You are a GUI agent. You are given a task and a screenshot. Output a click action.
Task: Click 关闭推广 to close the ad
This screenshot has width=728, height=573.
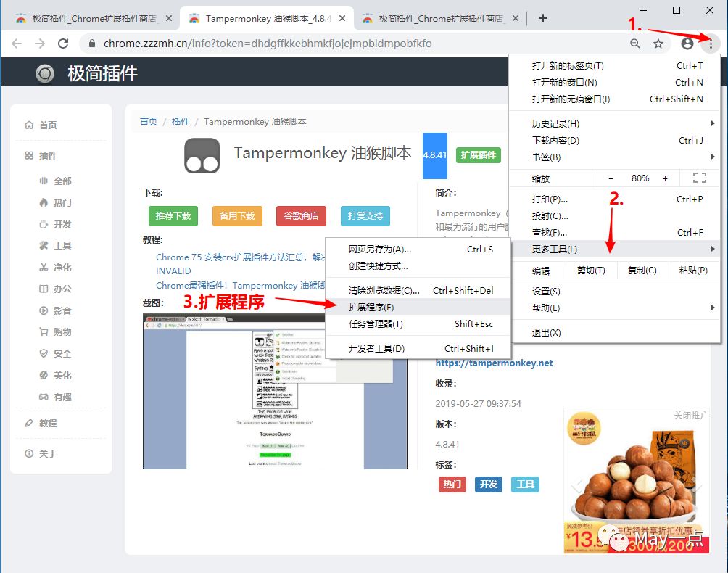[x=691, y=415]
